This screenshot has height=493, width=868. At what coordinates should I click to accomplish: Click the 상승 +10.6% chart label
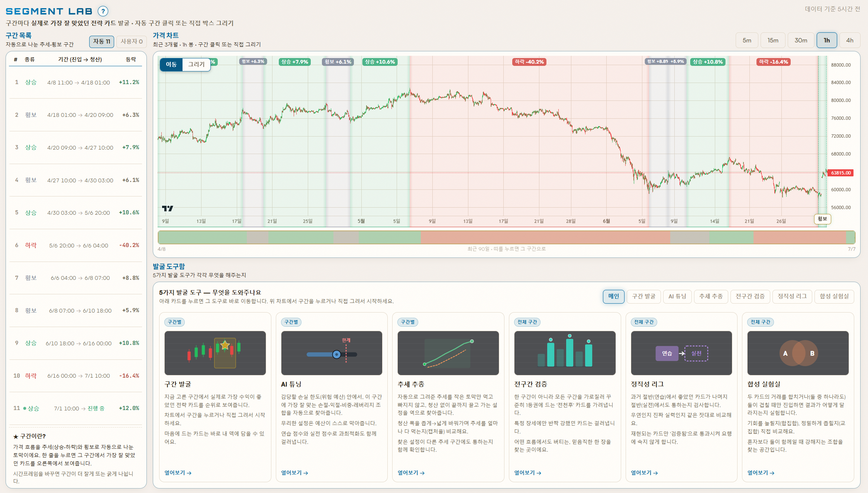[x=380, y=62]
